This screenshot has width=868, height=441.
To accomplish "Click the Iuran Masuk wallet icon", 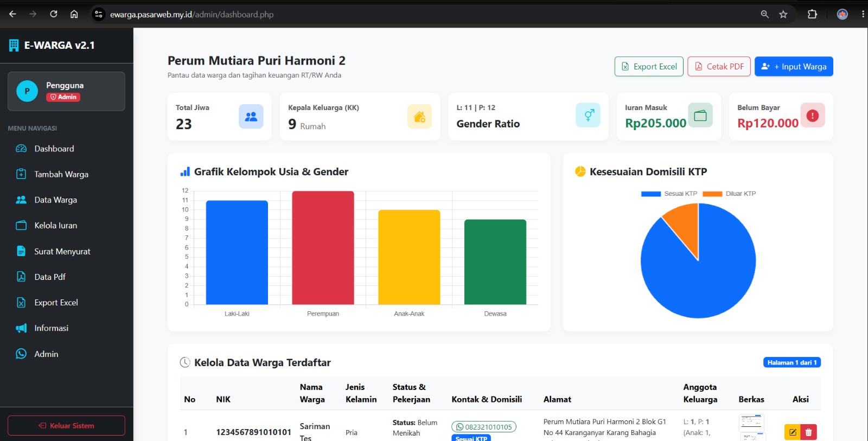I will point(700,115).
